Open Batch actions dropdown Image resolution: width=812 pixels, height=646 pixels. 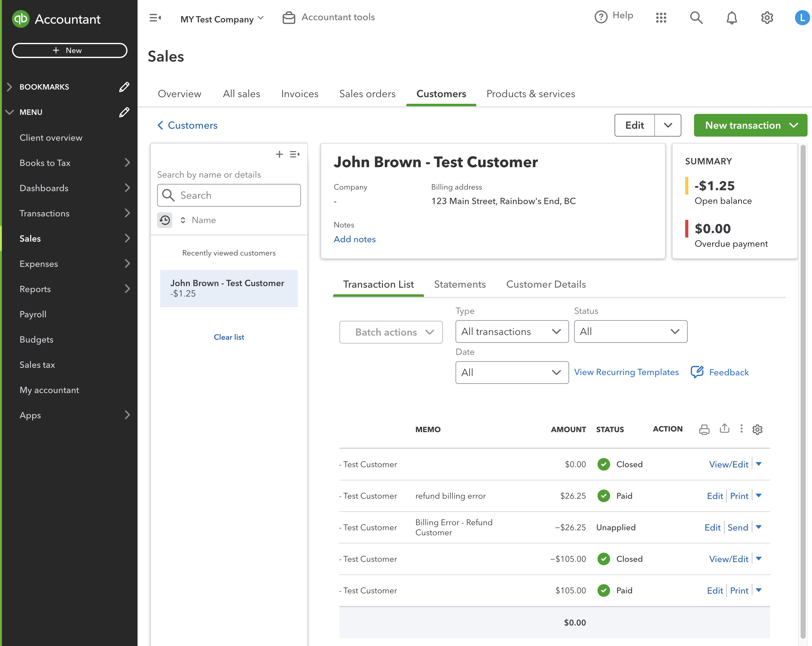(391, 332)
